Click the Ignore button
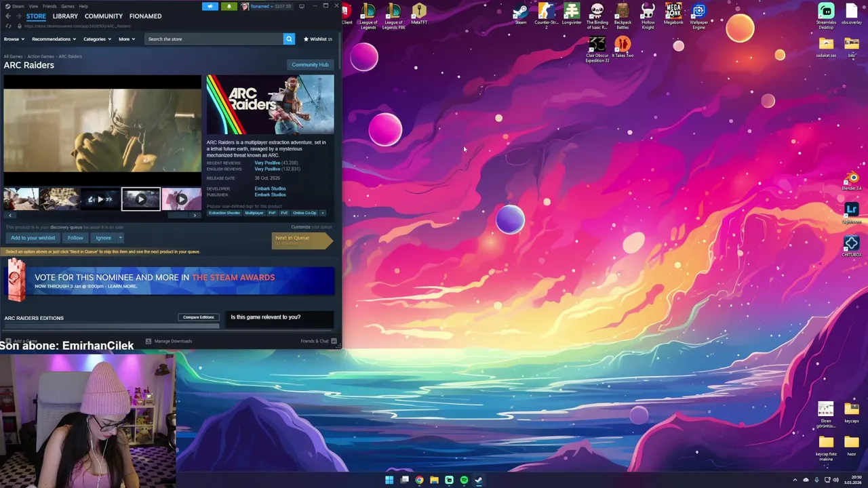Image resolution: width=868 pixels, height=488 pixels. point(103,238)
